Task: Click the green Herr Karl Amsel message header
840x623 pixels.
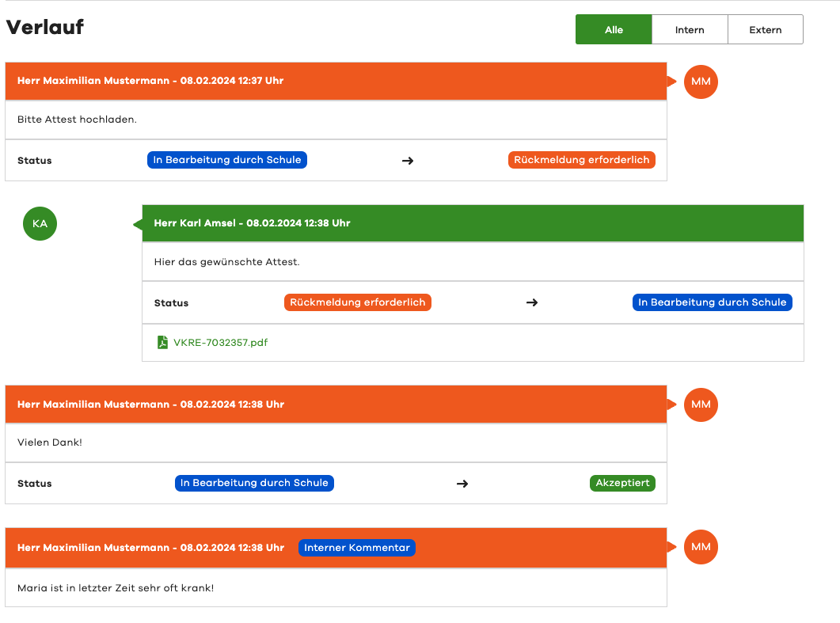Action: 473,223
